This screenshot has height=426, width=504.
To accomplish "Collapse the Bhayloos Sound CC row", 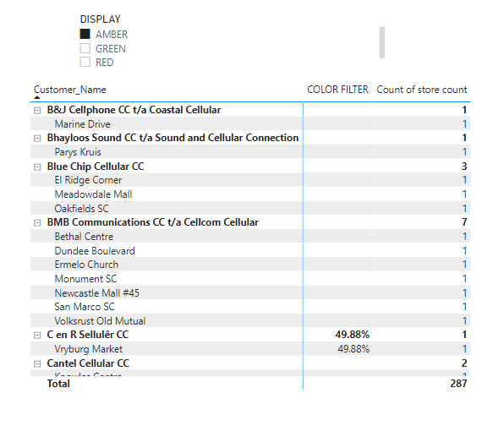I will tap(37, 139).
